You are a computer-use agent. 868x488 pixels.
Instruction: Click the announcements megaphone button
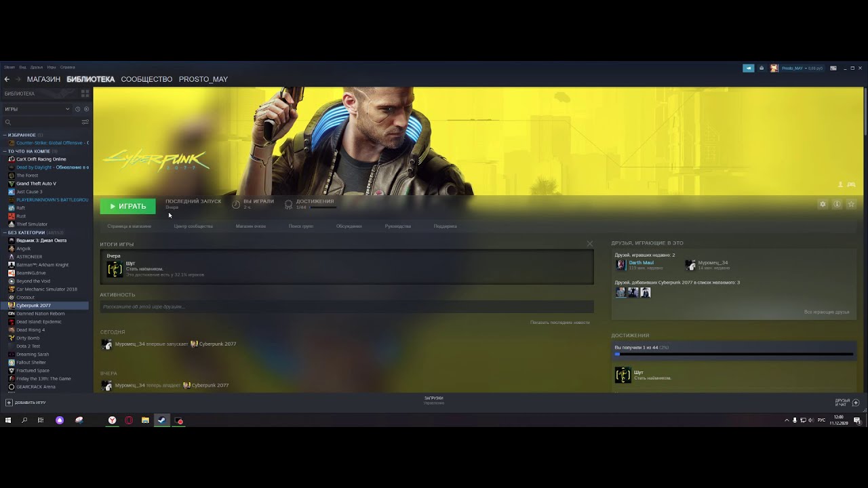point(749,68)
